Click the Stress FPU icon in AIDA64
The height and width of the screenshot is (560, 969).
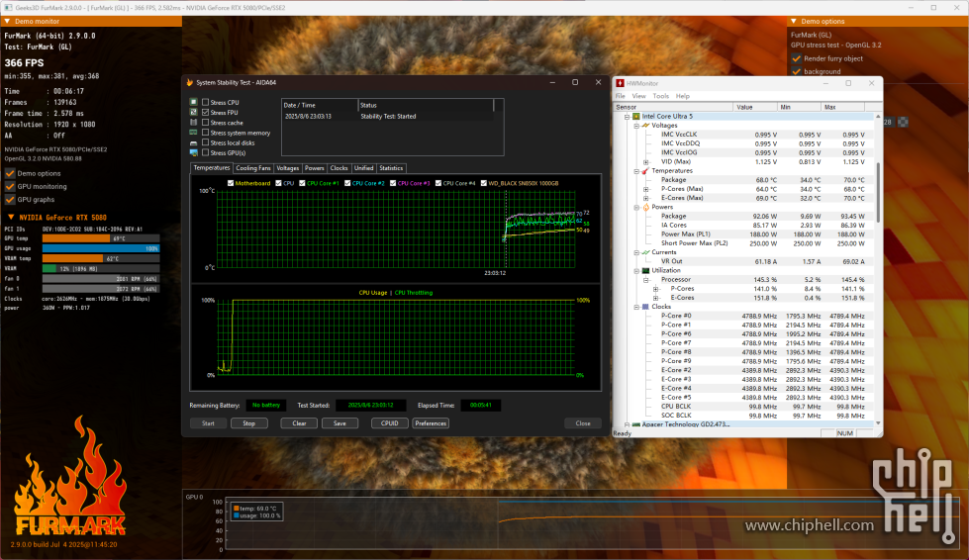[193, 113]
